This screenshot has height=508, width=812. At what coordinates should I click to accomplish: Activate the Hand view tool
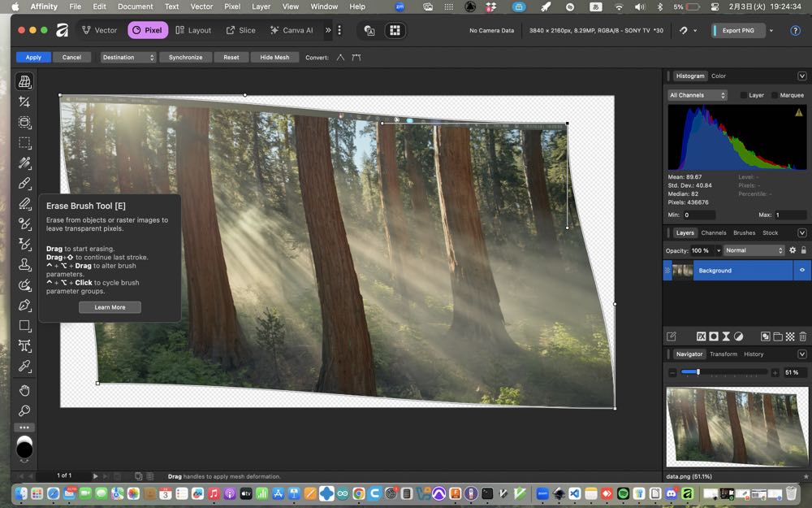24,391
